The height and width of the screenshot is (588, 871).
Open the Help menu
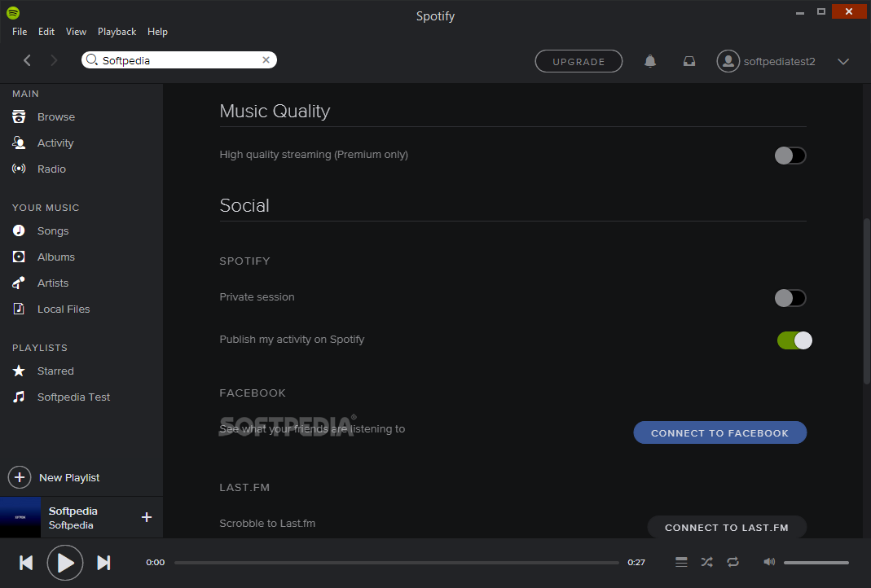coord(157,32)
